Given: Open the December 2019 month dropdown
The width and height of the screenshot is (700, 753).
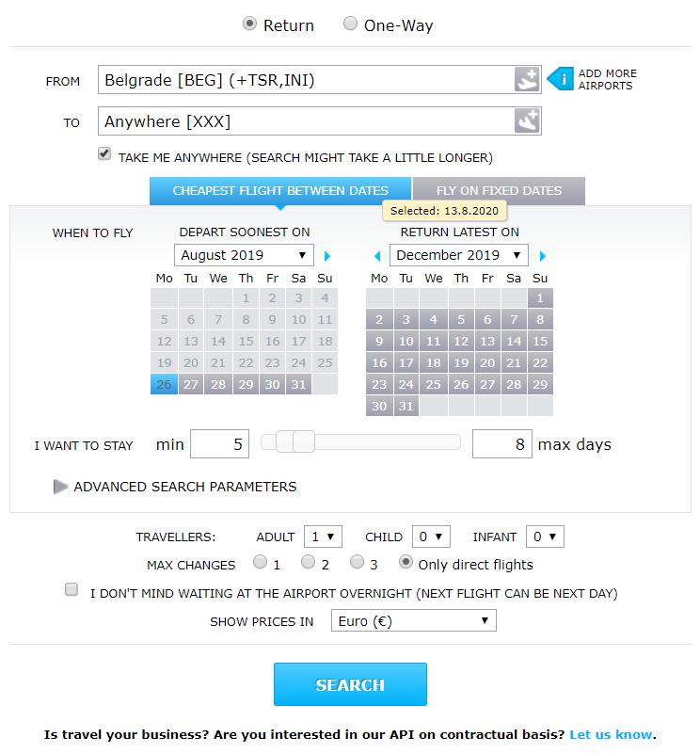Looking at the screenshot, I should click(459, 255).
